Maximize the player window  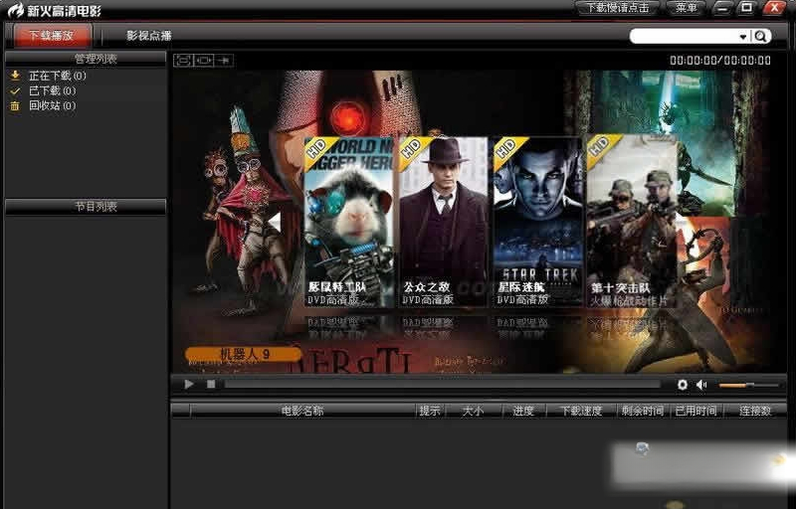(x=746, y=8)
